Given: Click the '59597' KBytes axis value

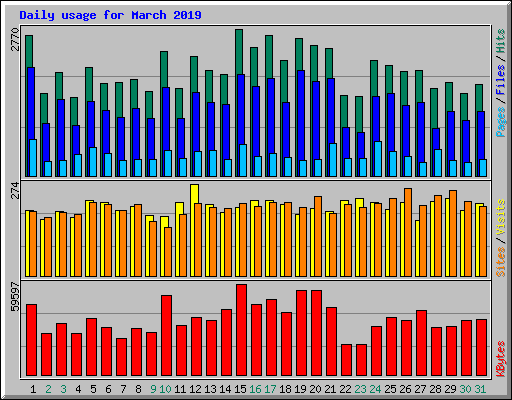Looking at the screenshot, I should (x=15, y=297).
